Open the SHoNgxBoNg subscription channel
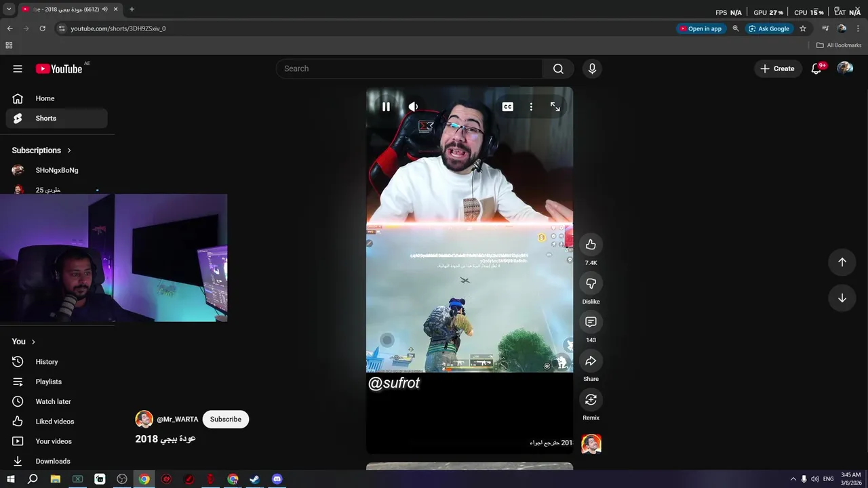The width and height of the screenshot is (868, 488). (57, 170)
